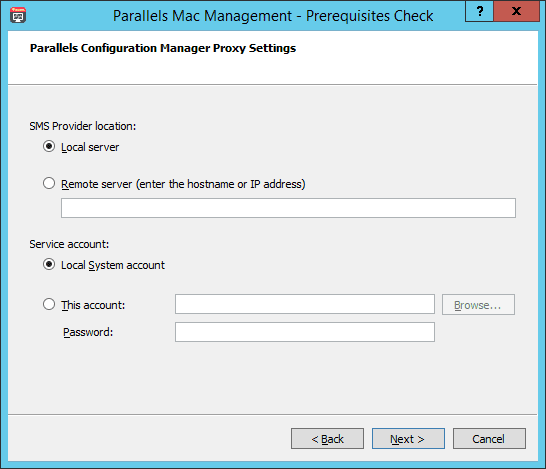The width and height of the screenshot is (546, 469).
Task: Click inside the Password field
Action: point(305,332)
